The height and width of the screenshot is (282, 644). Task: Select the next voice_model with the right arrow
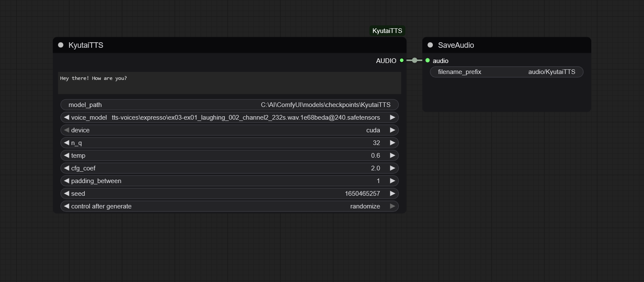pos(392,118)
